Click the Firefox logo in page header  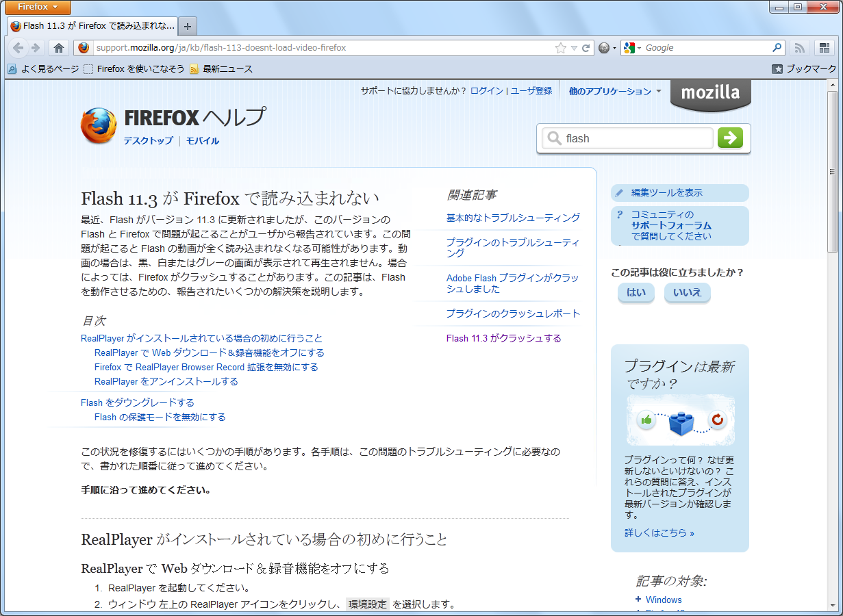click(99, 125)
